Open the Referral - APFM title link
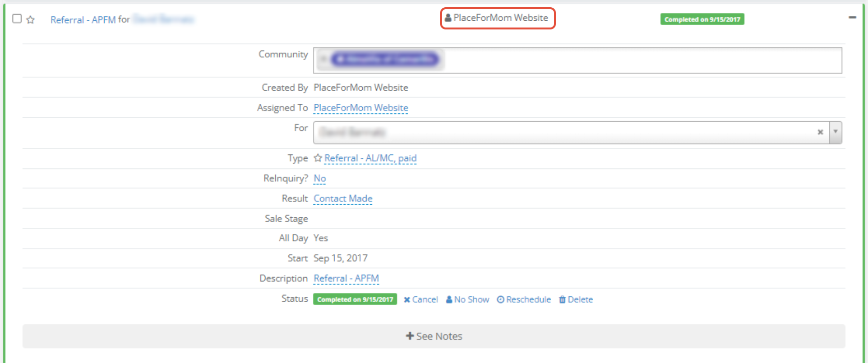 (83, 19)
